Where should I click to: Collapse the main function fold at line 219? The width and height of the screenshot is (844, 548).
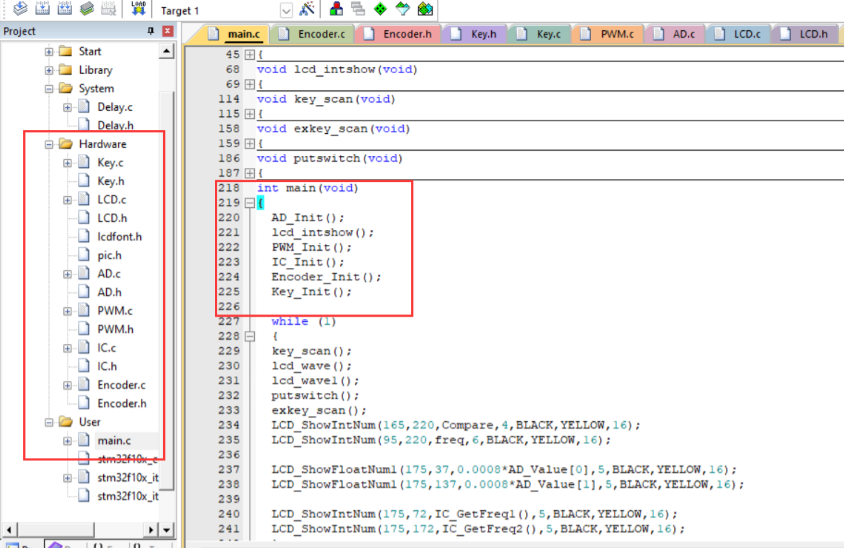[x=249, y=202]
